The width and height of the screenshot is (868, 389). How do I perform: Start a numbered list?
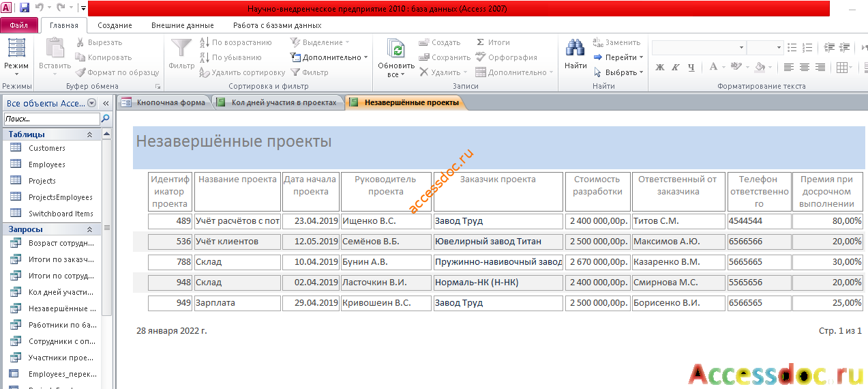[x=808, y=47]
